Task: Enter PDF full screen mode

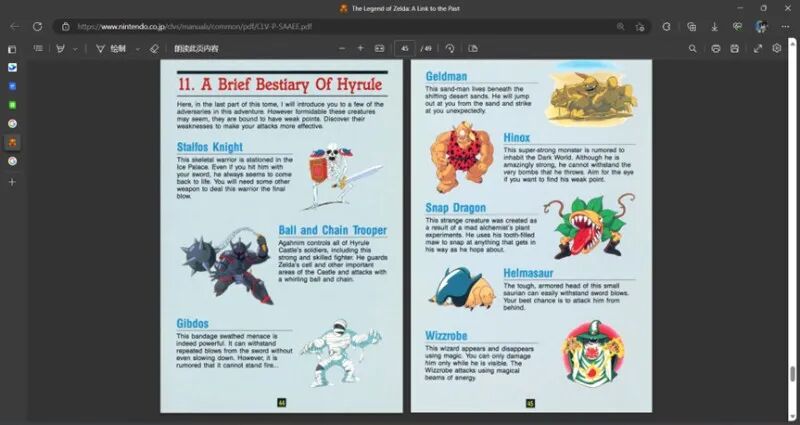Action: tap(758, 48)
